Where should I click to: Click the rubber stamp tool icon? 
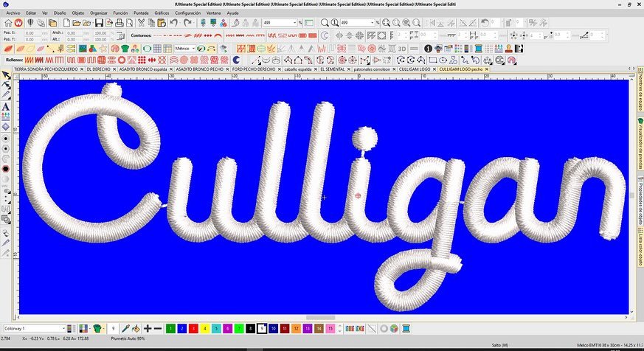click(x=509, y=49)
